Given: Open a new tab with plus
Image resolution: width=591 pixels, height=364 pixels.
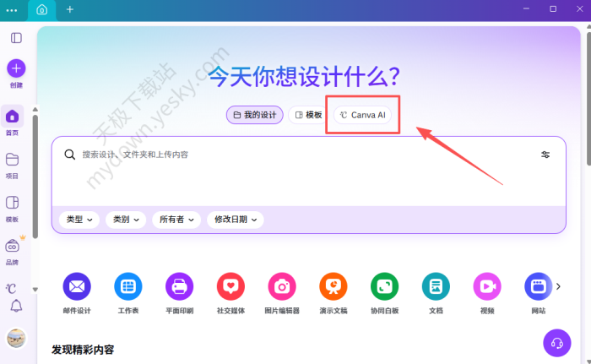Looking at the screenshot, I should pyautogui.click(x=70, y=9).
